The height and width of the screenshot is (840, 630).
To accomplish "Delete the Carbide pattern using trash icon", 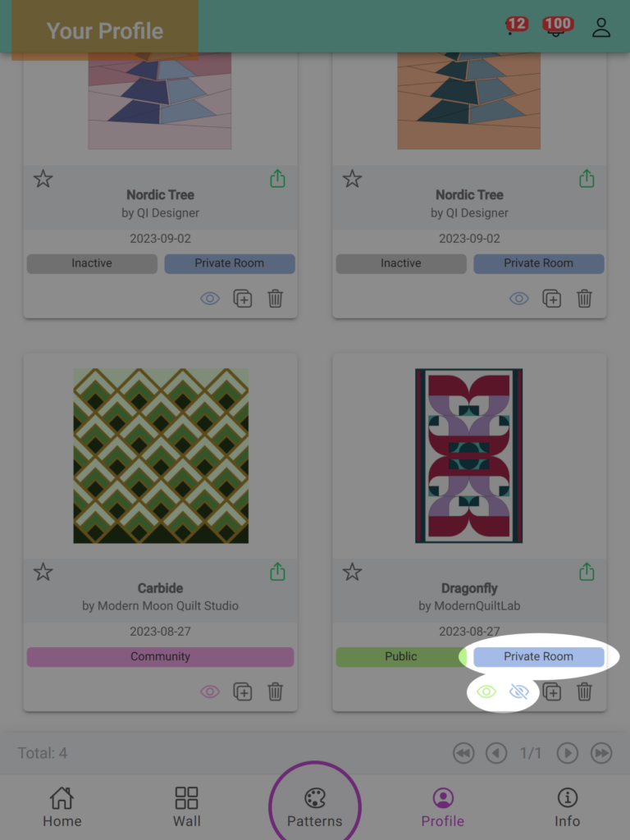I will [x=276, y=692].
